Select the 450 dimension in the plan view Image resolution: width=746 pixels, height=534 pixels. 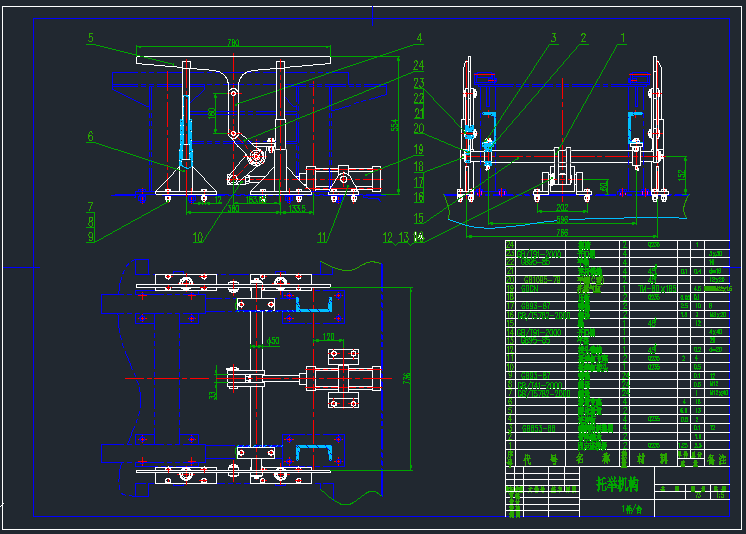pyautogui.click(x=273, y=341)
